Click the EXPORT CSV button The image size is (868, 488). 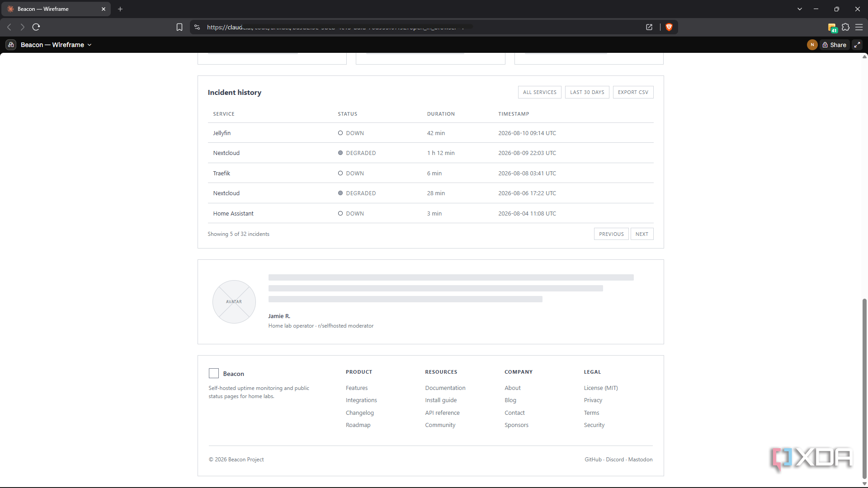point(633,92)
